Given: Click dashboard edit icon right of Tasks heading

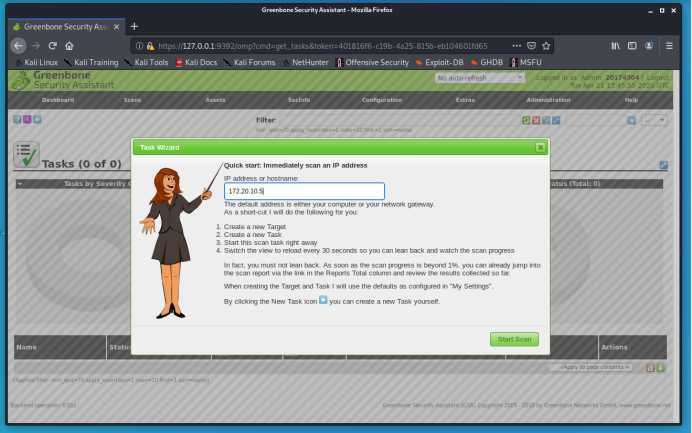Looking at the screenshot, I should click(x=663, y=165).
